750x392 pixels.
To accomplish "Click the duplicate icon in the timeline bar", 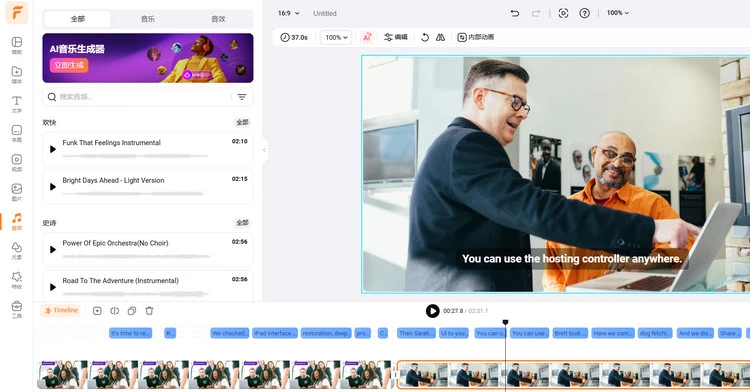I will (132, 311).
